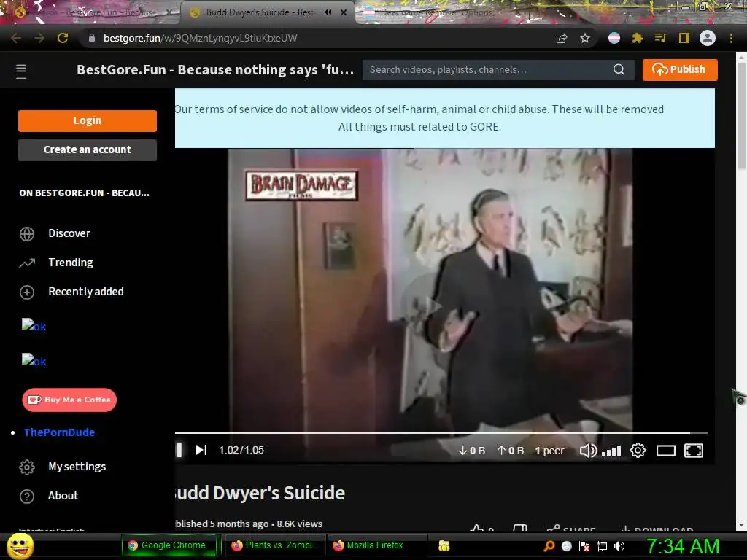747x560 pixels.
Task: Toggle theater mode on the player
Action: pos(665,451)
